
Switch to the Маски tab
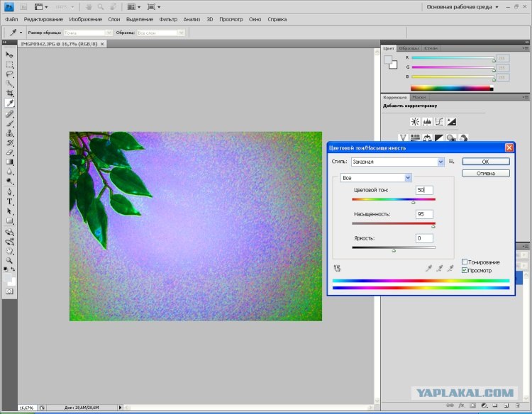pyautogui.click(x=419, y=97)
